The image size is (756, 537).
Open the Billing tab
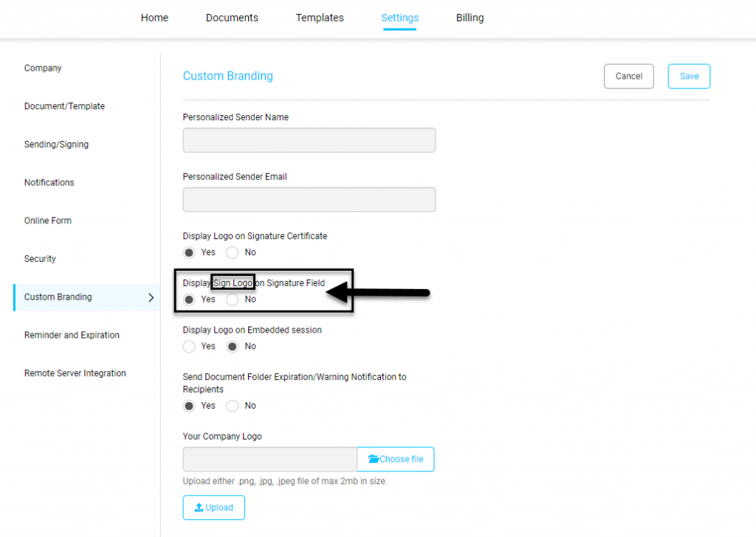coord(470,18)
